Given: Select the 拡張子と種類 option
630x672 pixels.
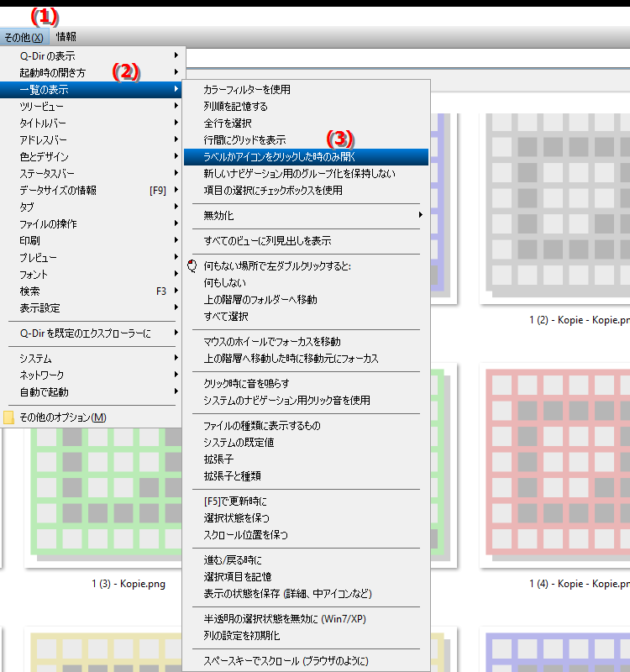Looking at the screenshot, I should [306, 475].
